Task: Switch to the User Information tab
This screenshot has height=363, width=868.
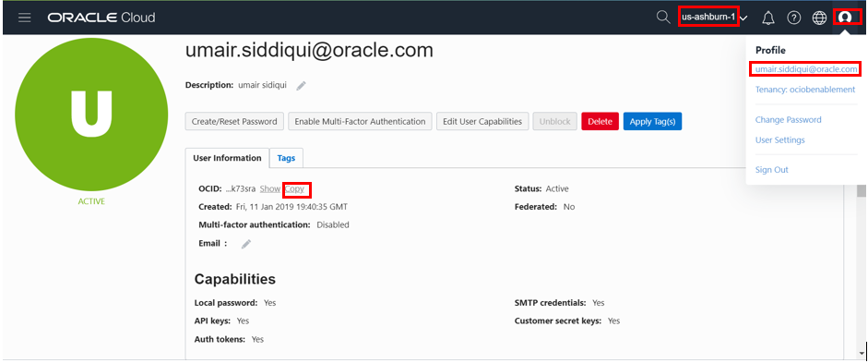Action: [x=227, y=158]
